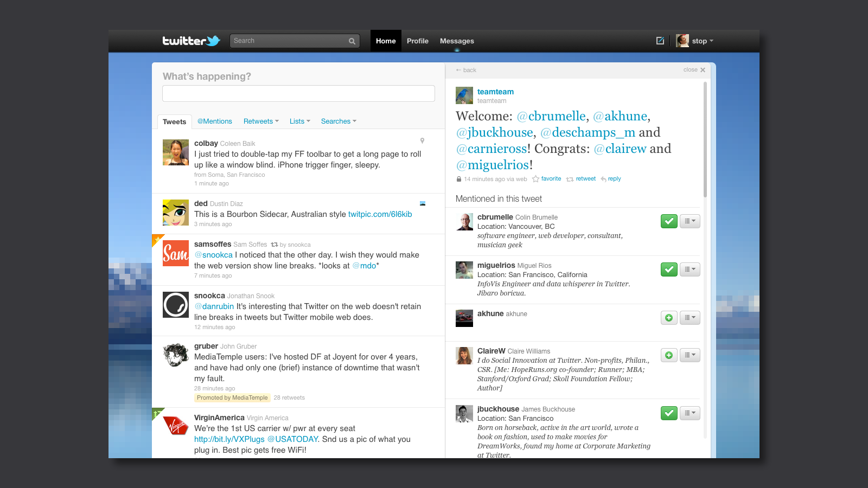This screenshot has height=488, width=868.
Task: Toggle following for cbrumelle
Action: [x=669, y=221]
